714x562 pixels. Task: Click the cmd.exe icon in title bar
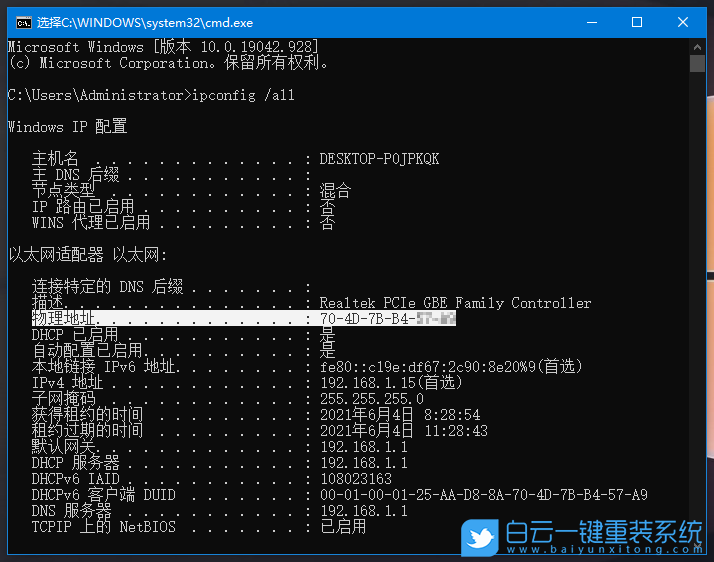tap(24, 22)
